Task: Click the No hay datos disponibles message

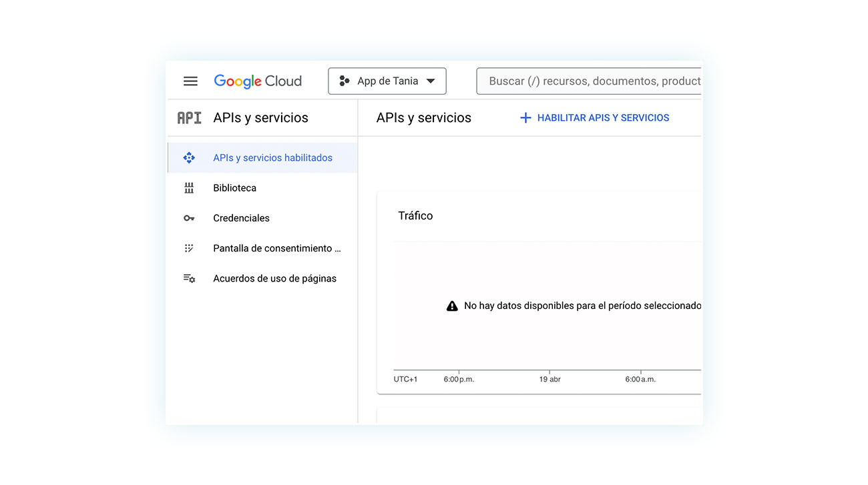Action: (x=583, y=306)
